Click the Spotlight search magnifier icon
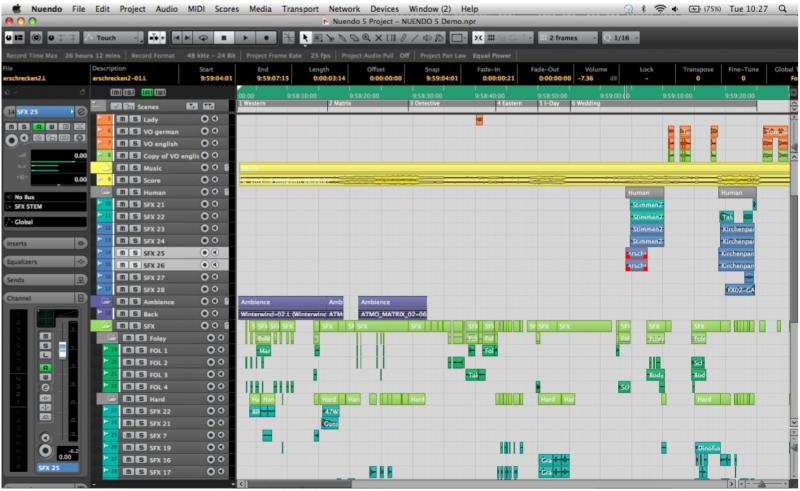 pos(783,9)
